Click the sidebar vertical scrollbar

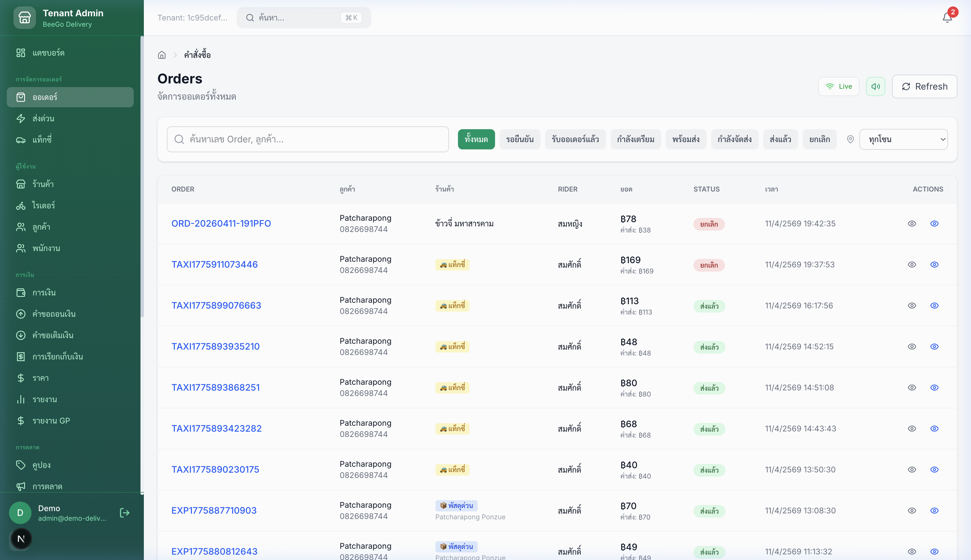click(142, 177)
